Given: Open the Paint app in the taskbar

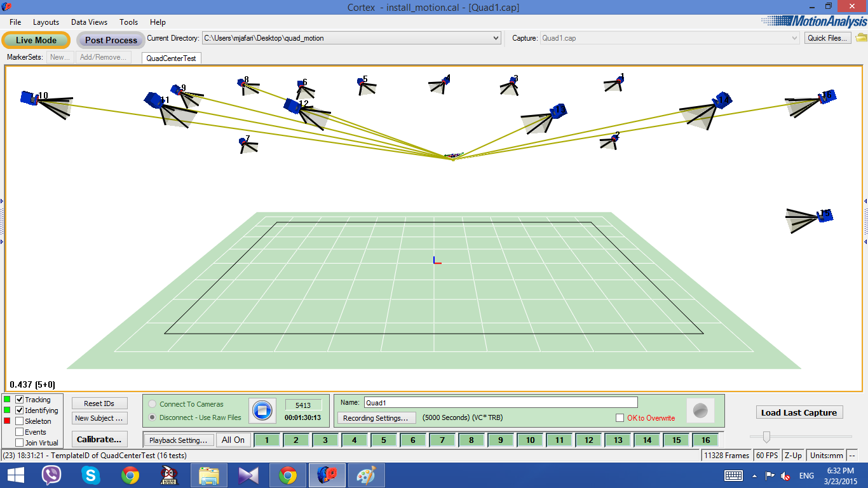Looking at the screenshot, I should tap(367, 475).
